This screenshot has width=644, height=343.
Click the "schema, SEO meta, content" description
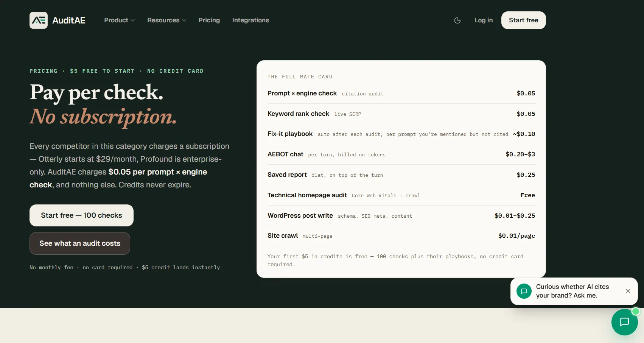(x=375, y=216)
